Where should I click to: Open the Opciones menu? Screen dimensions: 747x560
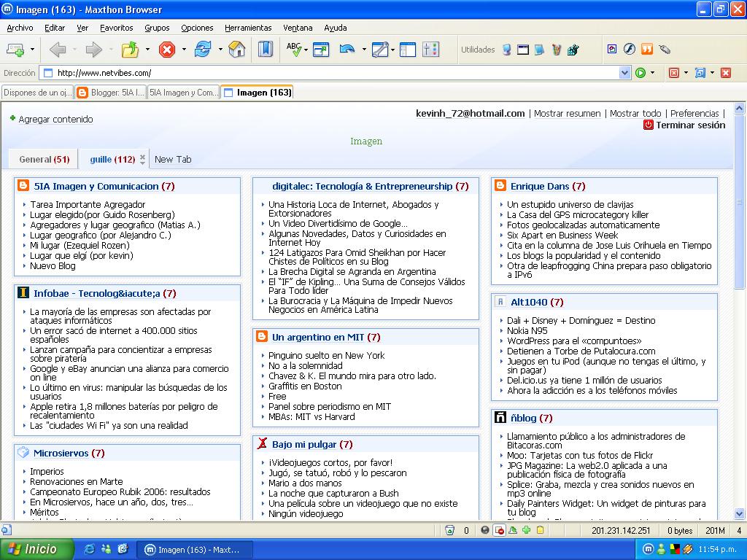coord(197,28)
